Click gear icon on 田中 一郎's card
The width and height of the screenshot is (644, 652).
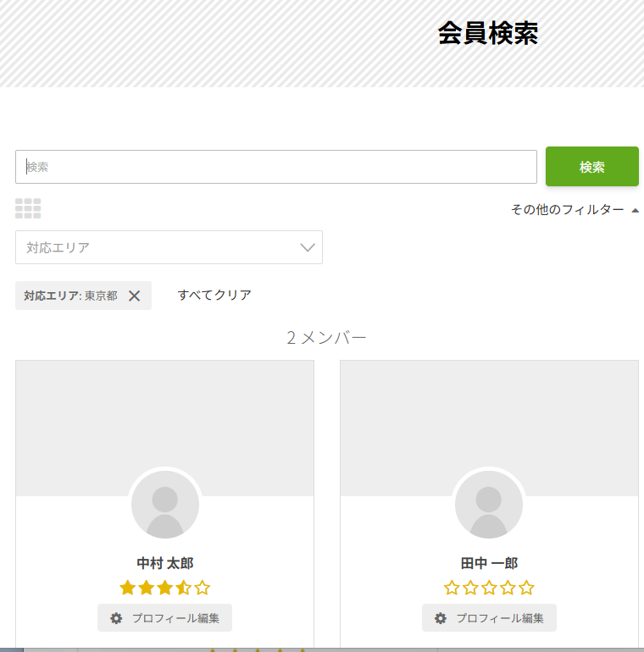pyautogui.click(x=441, y=618)
